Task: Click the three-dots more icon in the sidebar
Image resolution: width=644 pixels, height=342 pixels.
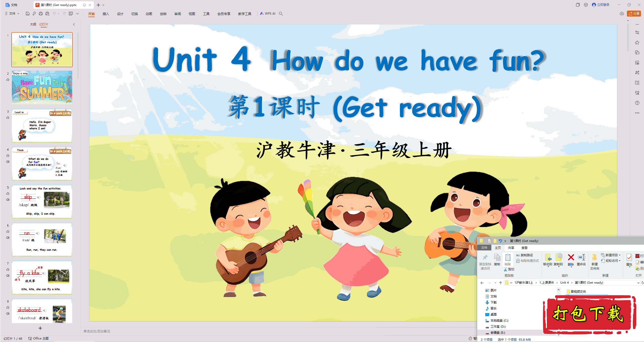Action: click(x=637, y=113)
